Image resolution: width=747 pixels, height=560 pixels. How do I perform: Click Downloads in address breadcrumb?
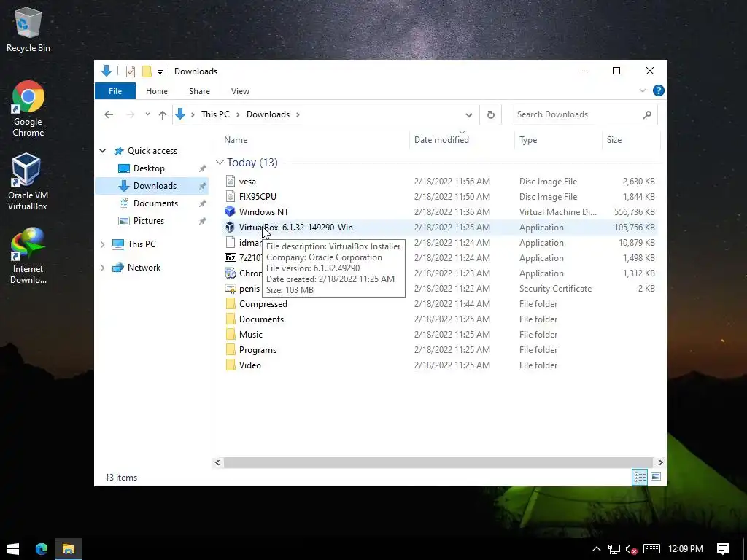pos(268,114)
